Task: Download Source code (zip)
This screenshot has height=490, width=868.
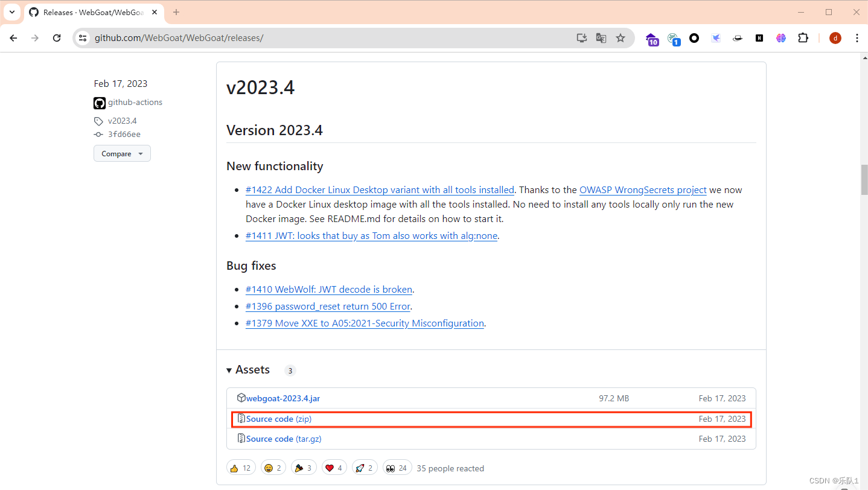Action: click(279, 419)
